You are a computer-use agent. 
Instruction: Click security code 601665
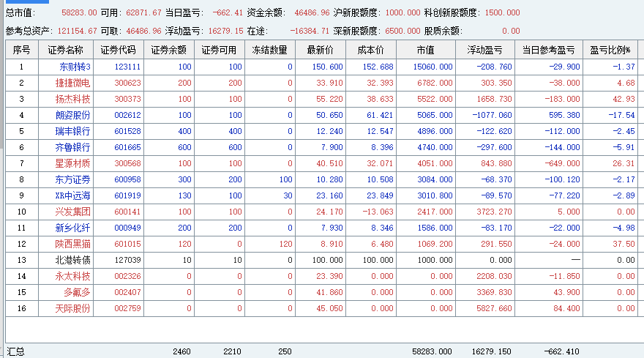(127, 147)
